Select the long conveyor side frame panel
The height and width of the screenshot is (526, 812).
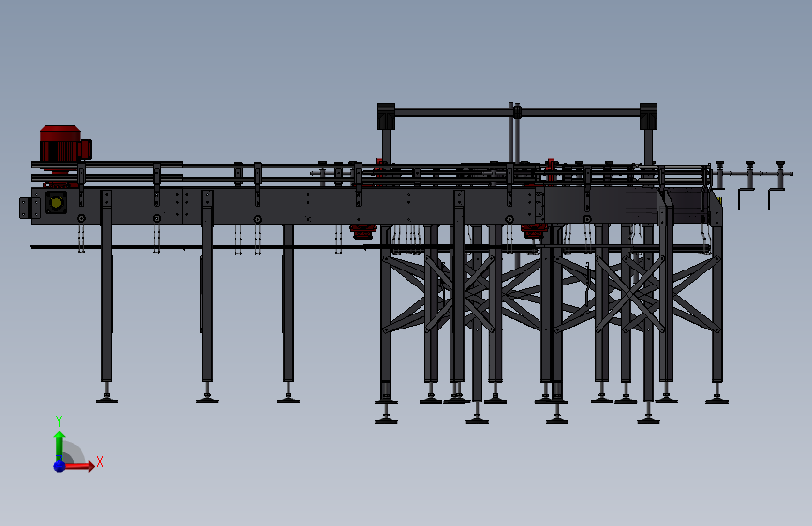point(283,206)
